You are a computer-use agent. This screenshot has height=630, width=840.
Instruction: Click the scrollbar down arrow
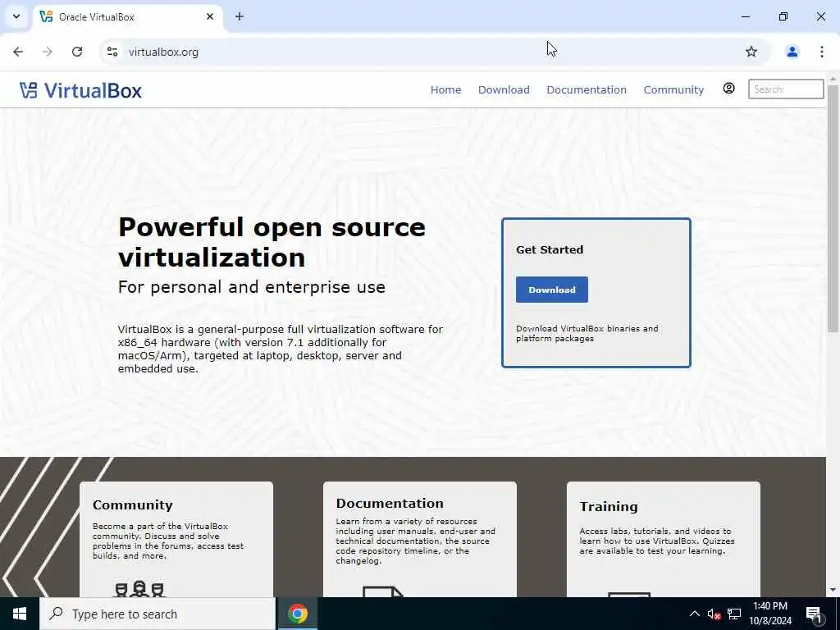833,591
